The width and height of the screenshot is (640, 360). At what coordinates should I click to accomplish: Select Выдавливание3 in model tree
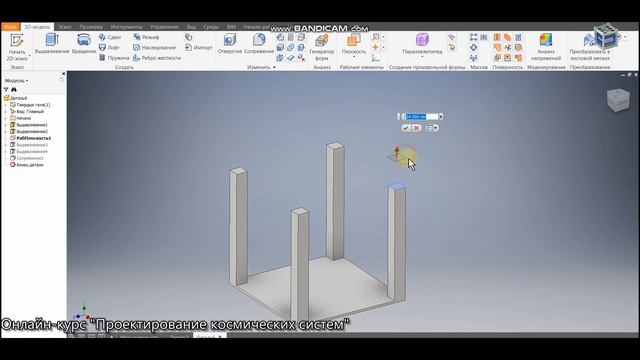[x=29, y=145]
